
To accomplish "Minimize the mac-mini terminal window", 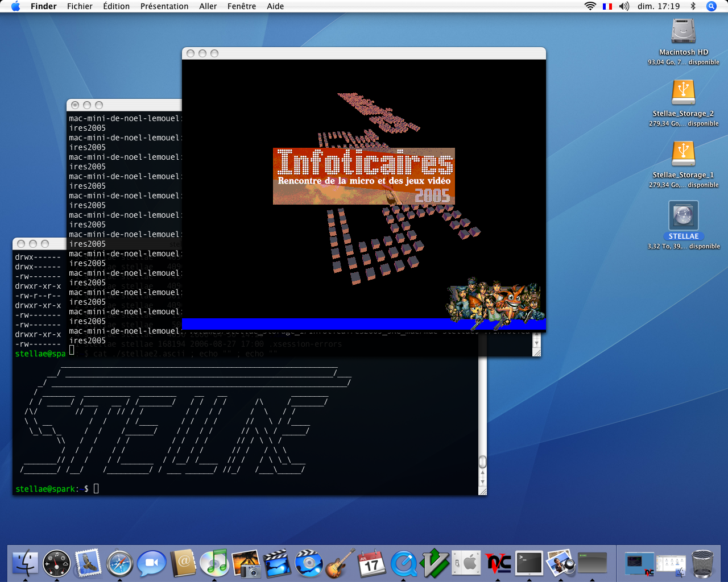I will pyautogui.click(x=87, y=105).
